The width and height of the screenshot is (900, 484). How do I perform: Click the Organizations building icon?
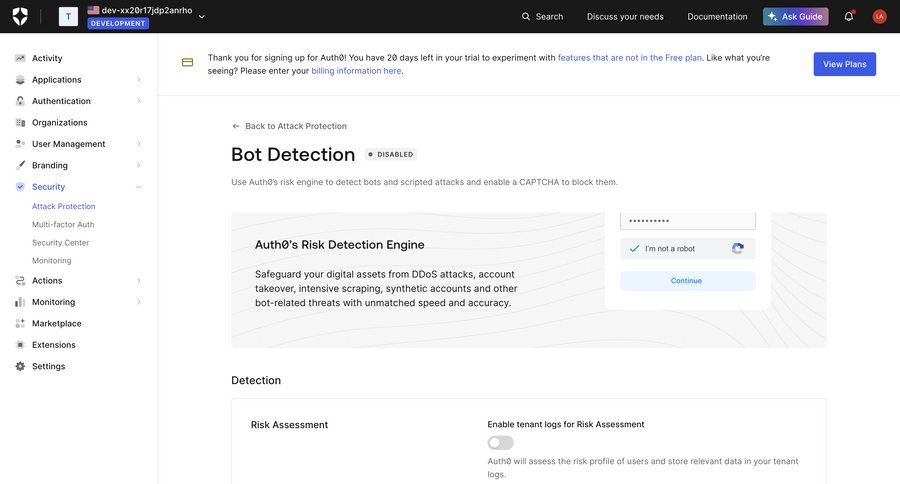(x=20, y=122)
